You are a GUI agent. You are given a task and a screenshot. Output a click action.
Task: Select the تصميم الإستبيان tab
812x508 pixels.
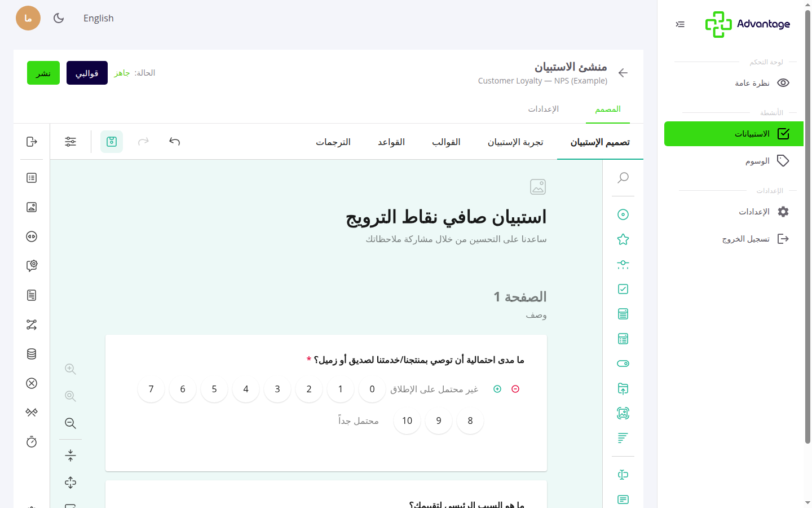click(600, 142)
